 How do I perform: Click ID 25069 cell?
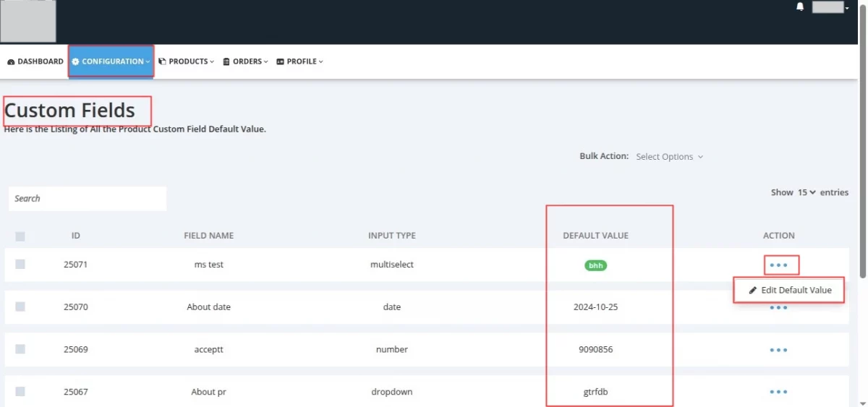tap(76, 349)
